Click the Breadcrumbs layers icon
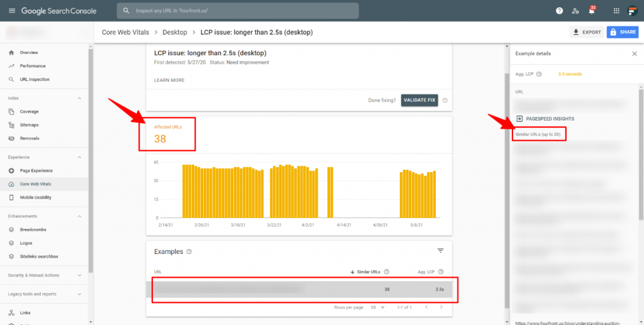 (x=11, y=229)
